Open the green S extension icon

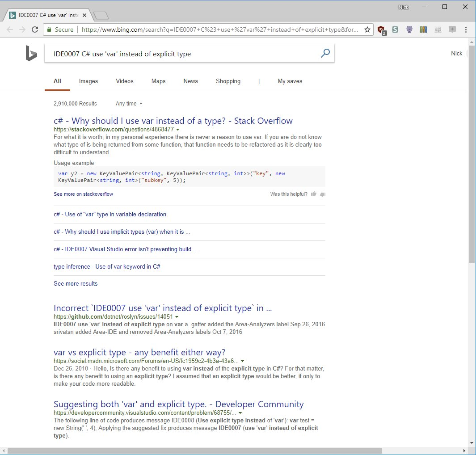pos(395,29)
